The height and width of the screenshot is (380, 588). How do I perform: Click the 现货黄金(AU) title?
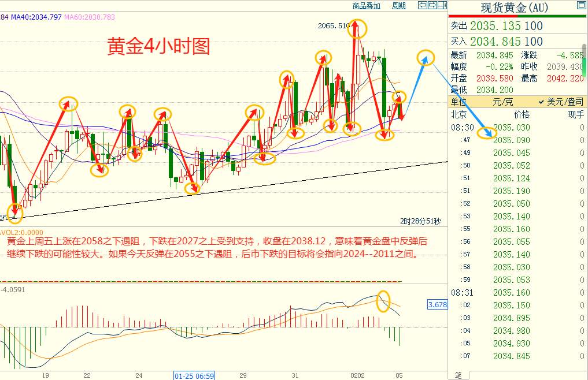coord(515,7)
